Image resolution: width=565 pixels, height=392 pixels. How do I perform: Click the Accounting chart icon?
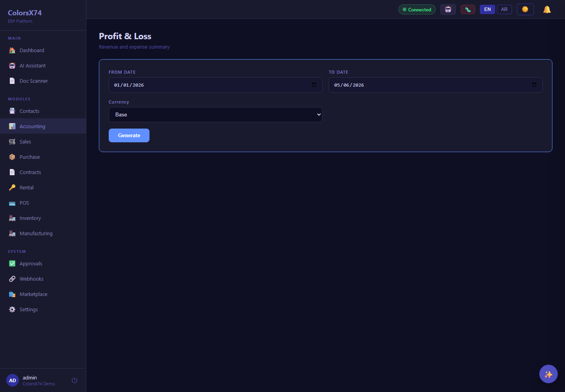[x=12, y=126]
